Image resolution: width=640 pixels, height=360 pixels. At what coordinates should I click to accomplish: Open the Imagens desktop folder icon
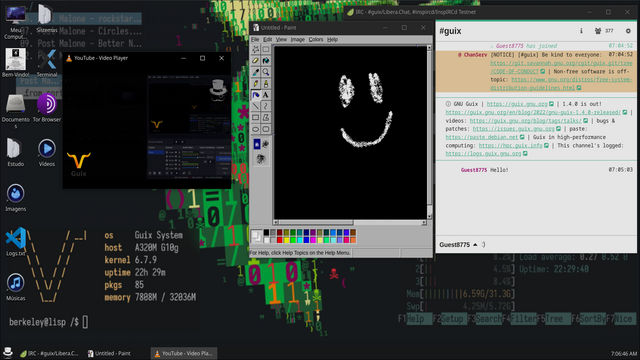coord(16,197)
